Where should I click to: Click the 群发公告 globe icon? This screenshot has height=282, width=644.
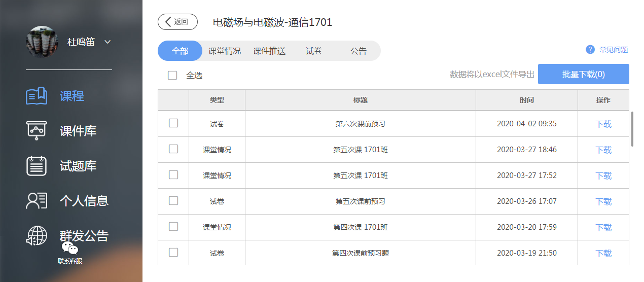click(37, 235)
